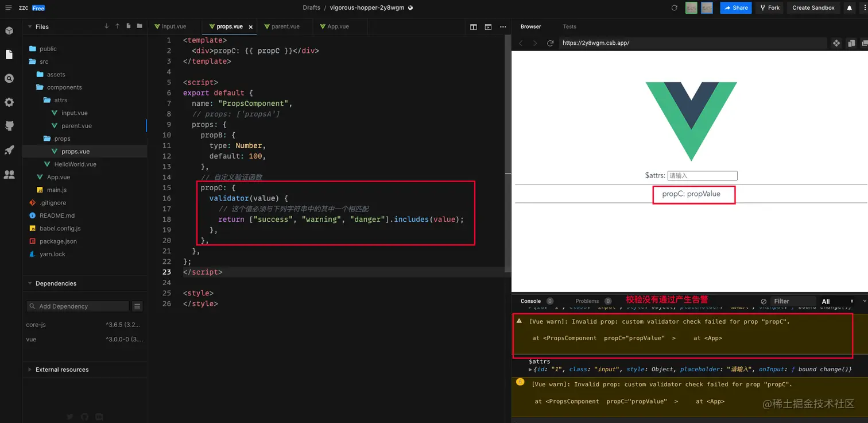Collapse the components folder
The image size is (868, 423).
59,87
